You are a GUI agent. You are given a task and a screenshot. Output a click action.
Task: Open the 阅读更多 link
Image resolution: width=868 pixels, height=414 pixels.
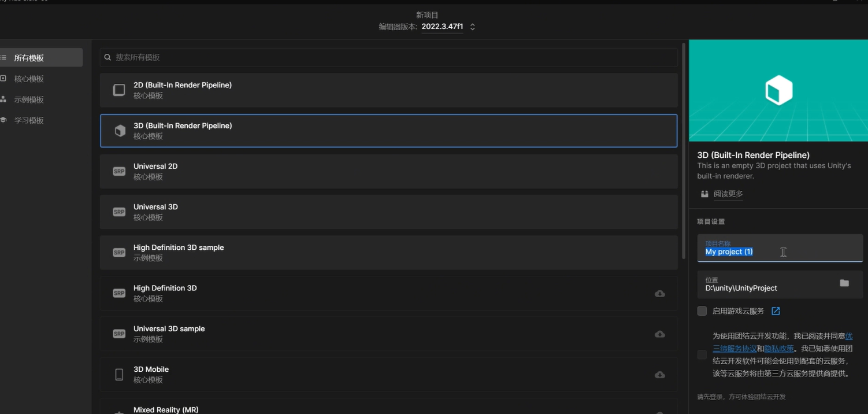click(x=728, y=194)
